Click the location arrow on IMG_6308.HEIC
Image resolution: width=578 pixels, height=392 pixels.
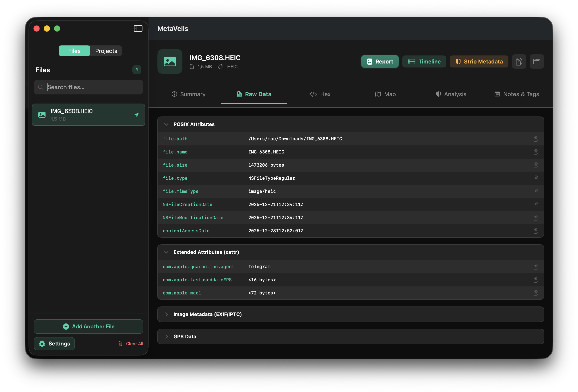(136, 115)
